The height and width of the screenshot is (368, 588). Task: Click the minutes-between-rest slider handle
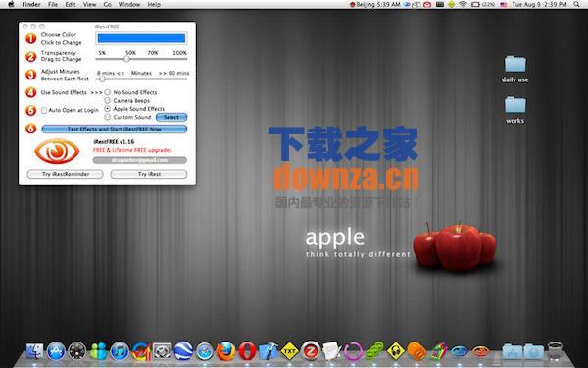point(102,79)
